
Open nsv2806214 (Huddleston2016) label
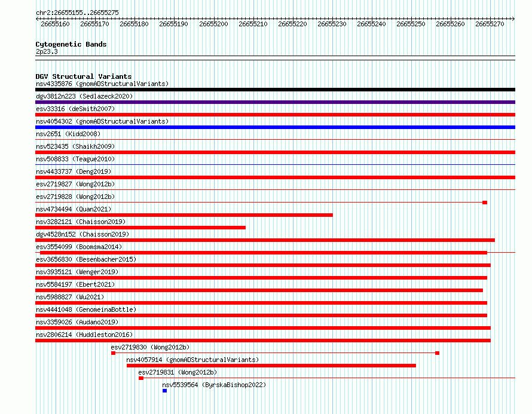84,335
